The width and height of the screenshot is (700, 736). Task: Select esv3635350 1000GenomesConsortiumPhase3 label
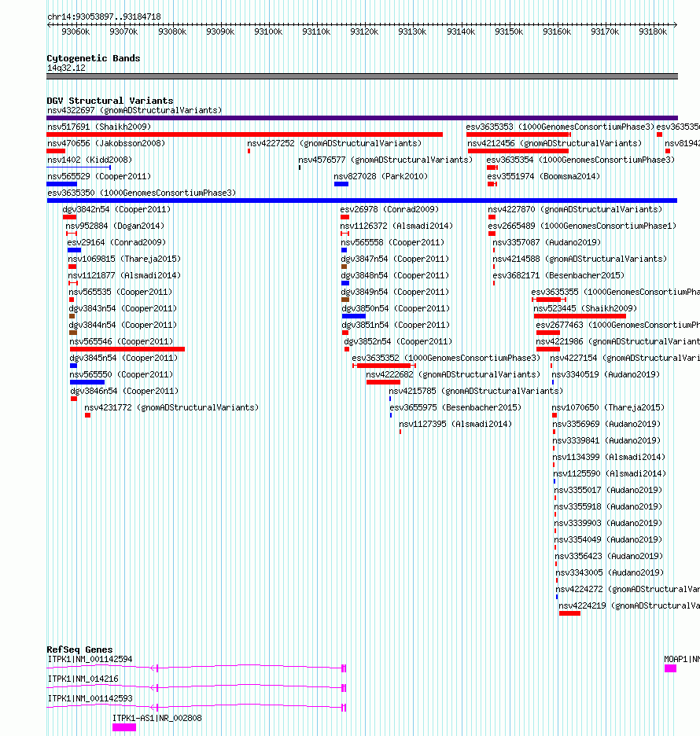[142, 193]
